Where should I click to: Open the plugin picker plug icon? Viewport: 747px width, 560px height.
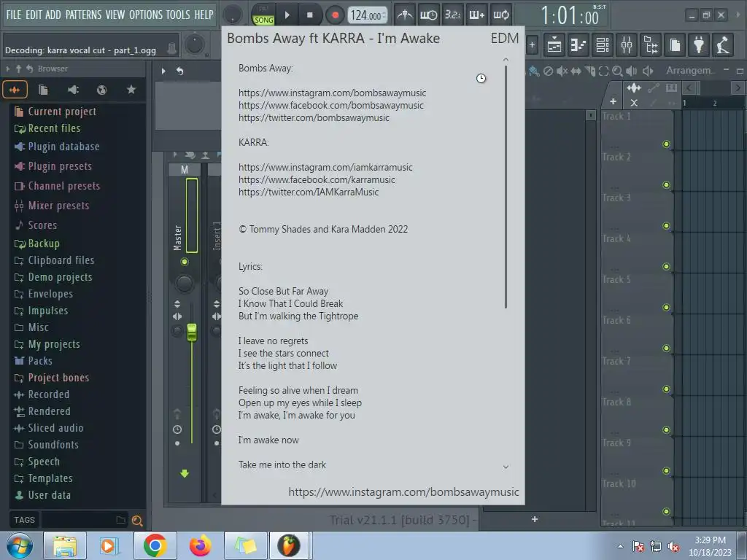(x=699, y=45)
